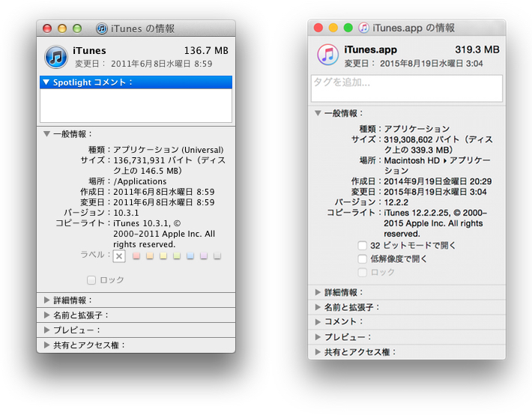Enable 低解像度で開く checkbox

click(x=363, y=259)
